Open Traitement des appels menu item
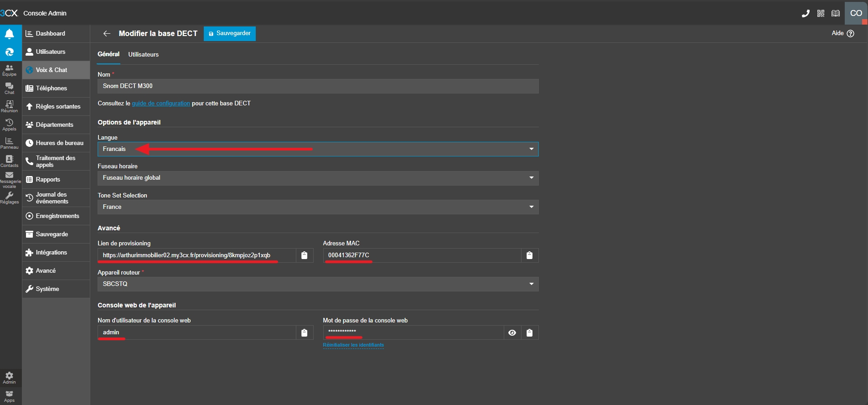 56,161
